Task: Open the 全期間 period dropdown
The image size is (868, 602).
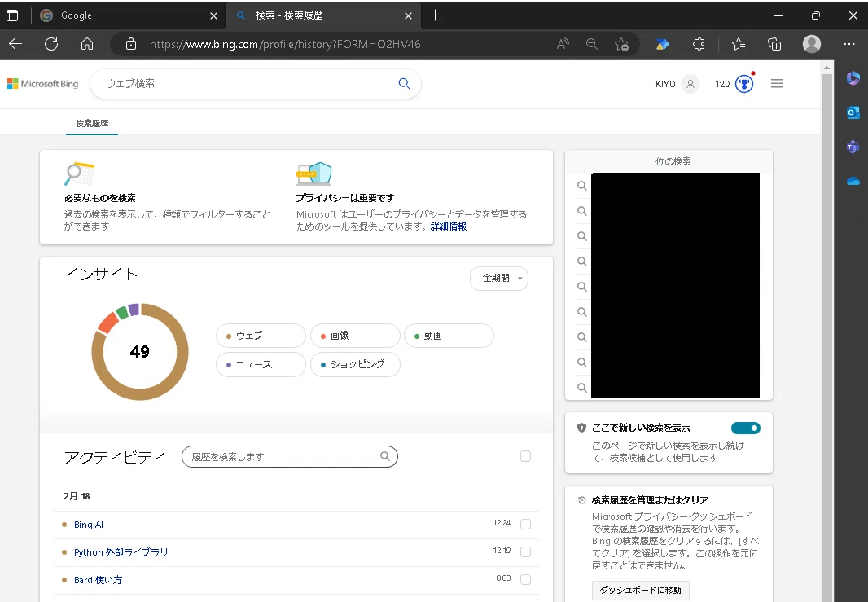Action: [x=499, y=278]
